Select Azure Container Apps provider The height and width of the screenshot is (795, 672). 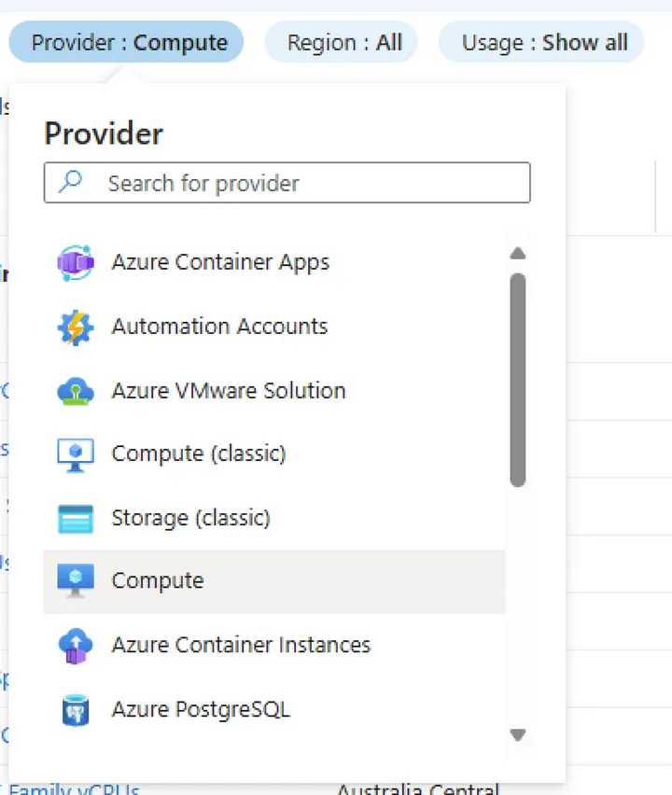(x=274, y=262)
